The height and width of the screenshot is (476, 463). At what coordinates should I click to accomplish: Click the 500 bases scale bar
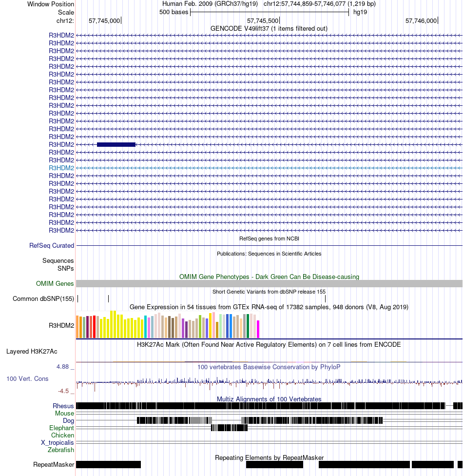point(270,13)
